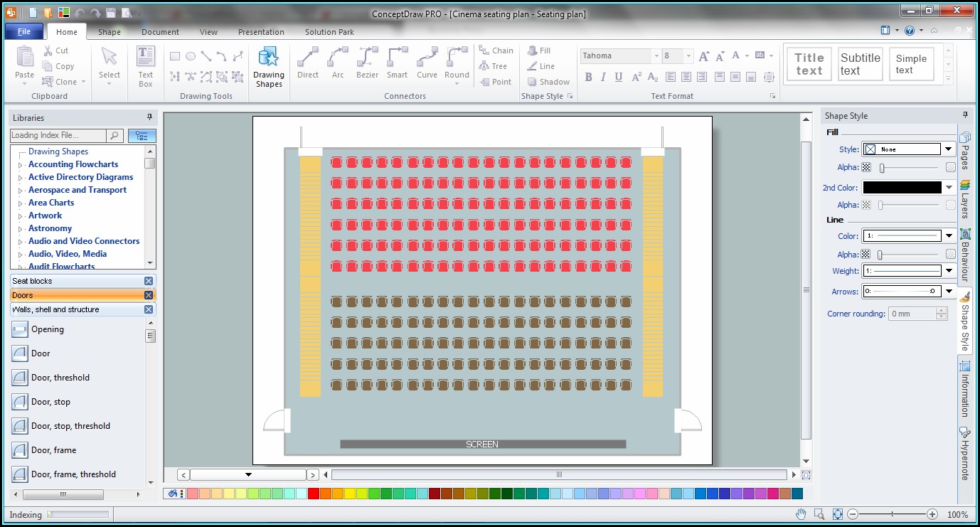Pick the Arc connector tool

pos(338,63)
